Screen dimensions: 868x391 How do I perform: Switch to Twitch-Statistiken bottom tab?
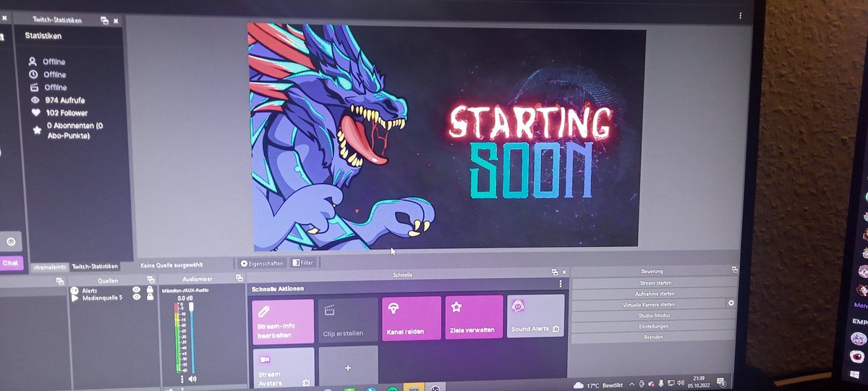pyautogui.click(x=94, y=266)
